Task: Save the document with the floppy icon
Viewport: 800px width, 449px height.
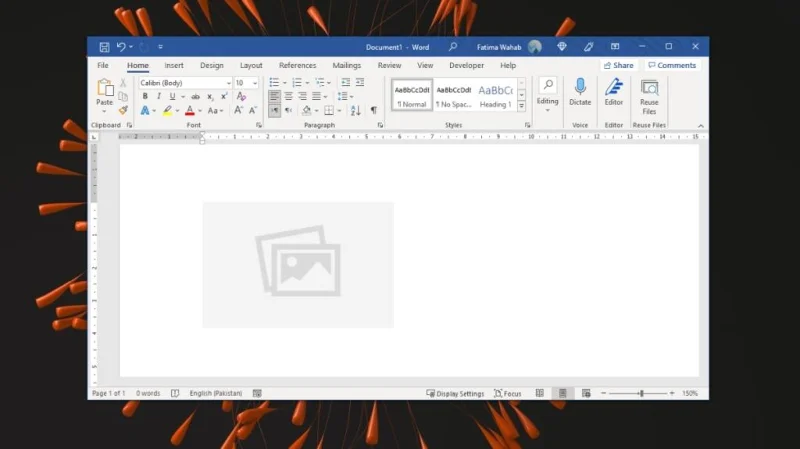Action: [104, 47]
